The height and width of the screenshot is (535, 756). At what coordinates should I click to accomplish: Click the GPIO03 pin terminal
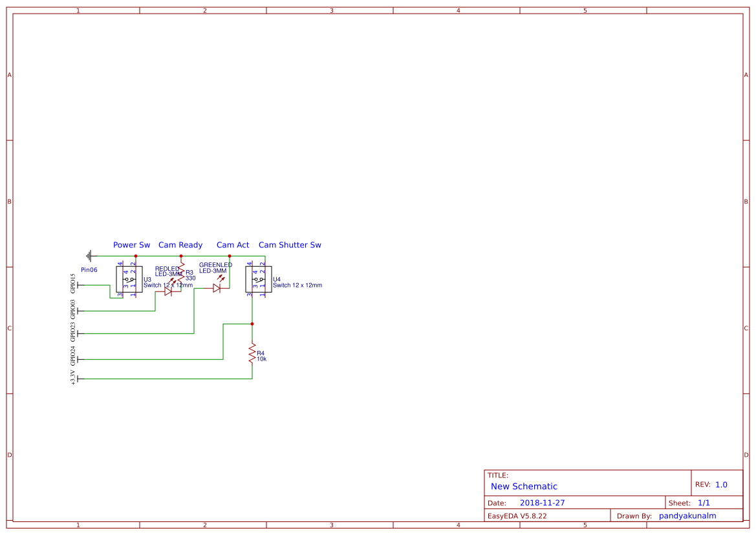tap(79, 310)
